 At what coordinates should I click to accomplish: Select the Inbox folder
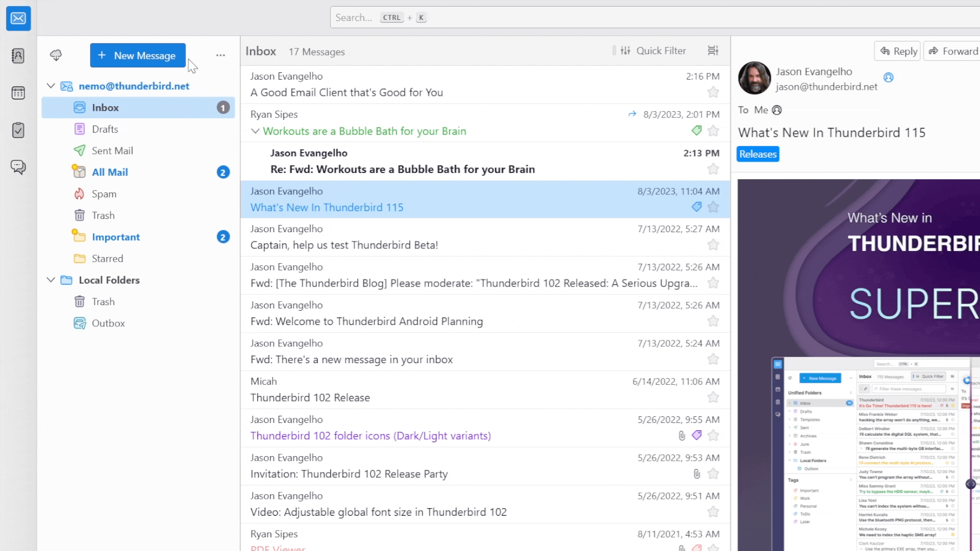click(x=138, y=108)
